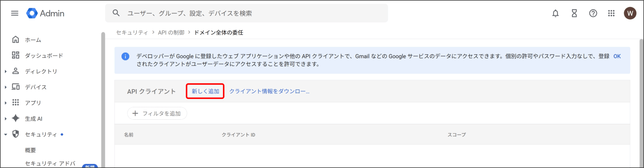This screenshot has height=168, width=644.
Task: Click the Google Admin logo
Action: (x=45, y=13)
